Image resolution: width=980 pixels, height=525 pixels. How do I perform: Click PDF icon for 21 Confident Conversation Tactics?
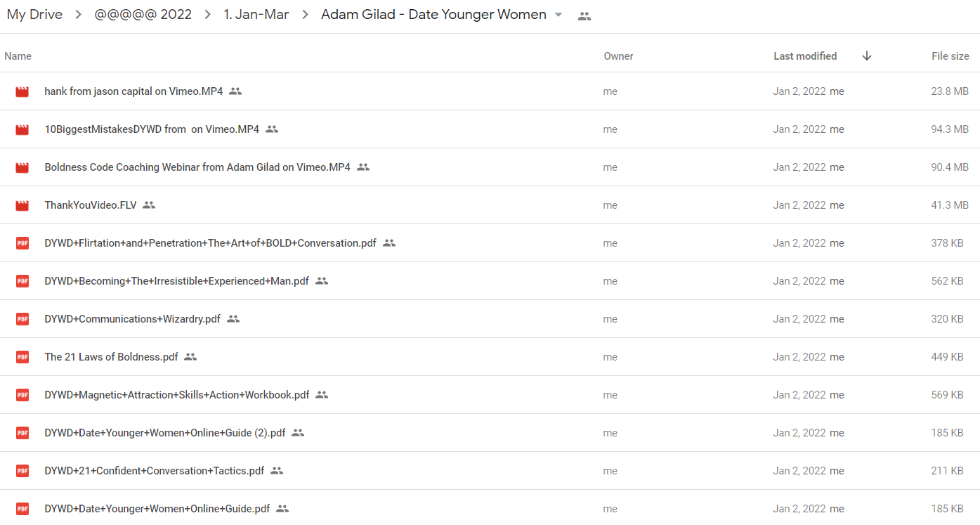22,471
